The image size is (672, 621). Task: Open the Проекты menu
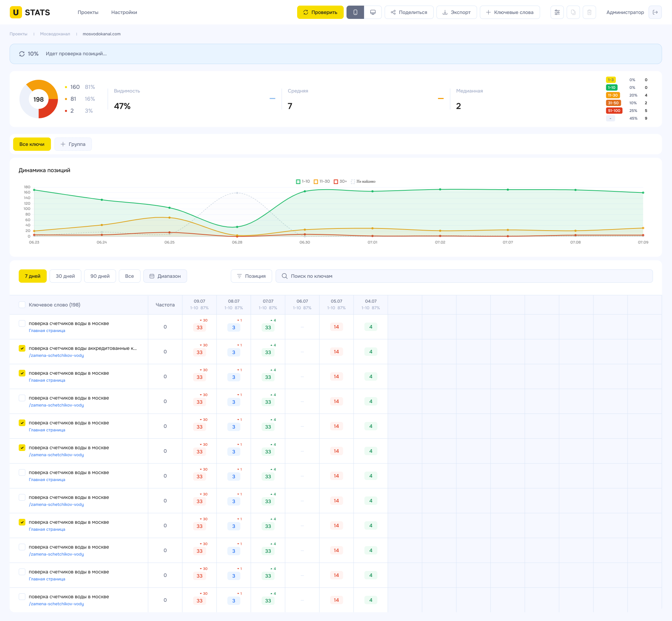click(88, 12)
